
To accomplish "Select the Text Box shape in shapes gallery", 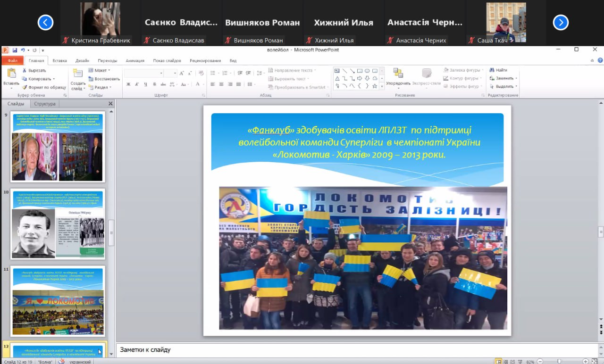I will (337, 71).
